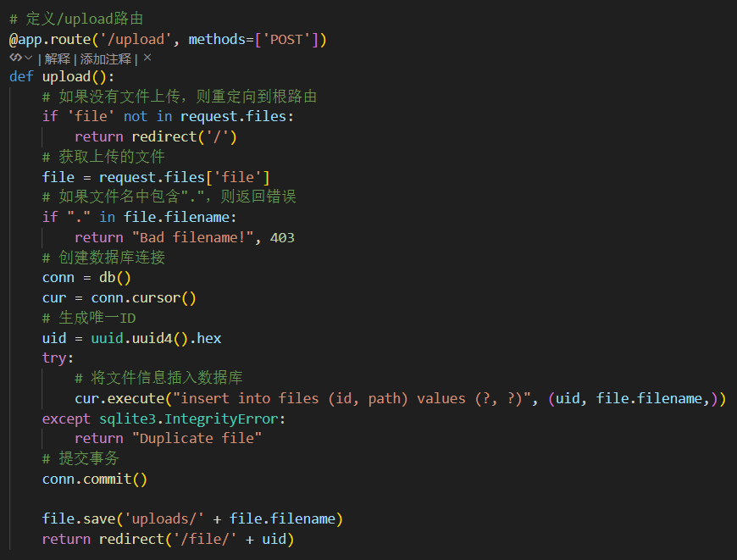Click the try keyword

[x=53, y=358]
